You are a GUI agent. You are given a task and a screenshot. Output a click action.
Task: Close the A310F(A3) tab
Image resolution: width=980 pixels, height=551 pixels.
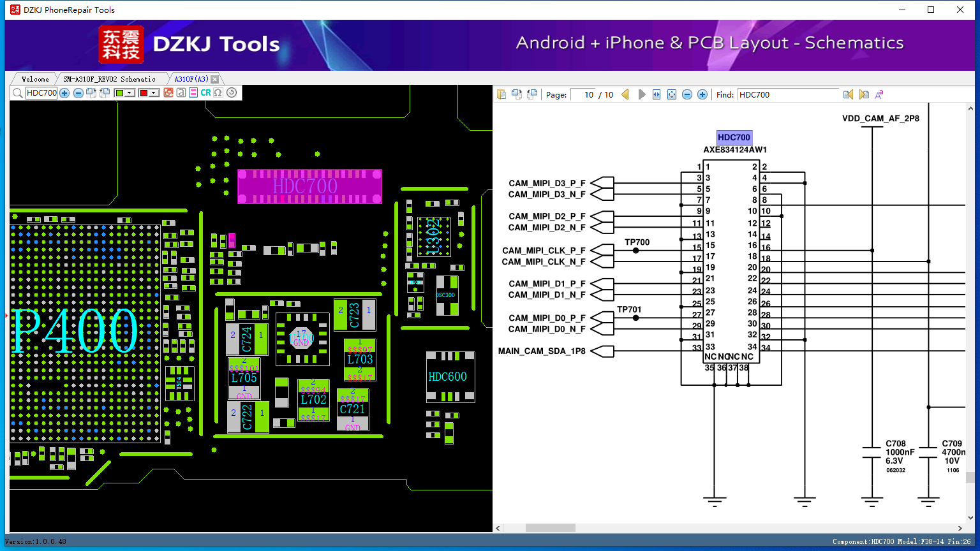215,79
